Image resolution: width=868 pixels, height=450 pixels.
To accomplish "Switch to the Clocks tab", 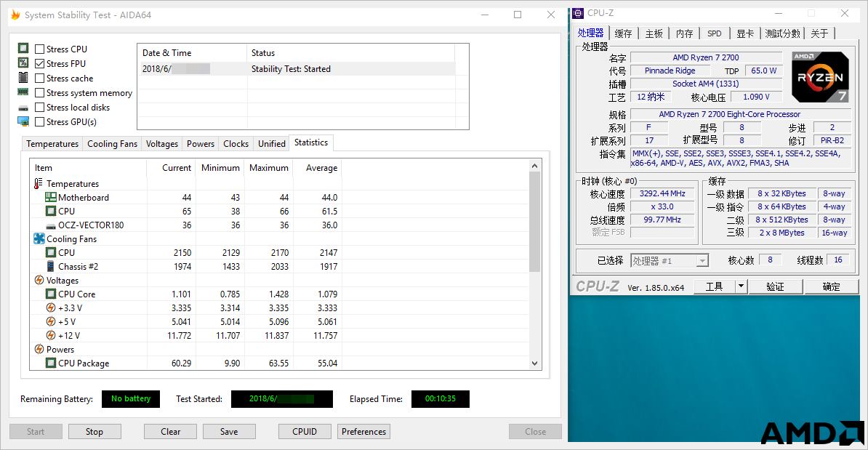I will click(236, 144).
